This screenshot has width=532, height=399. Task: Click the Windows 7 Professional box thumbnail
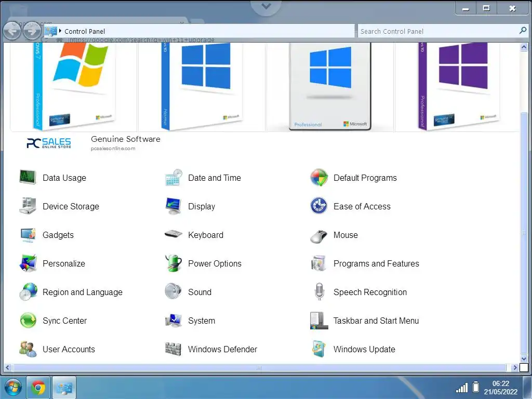tap(73, 87)
